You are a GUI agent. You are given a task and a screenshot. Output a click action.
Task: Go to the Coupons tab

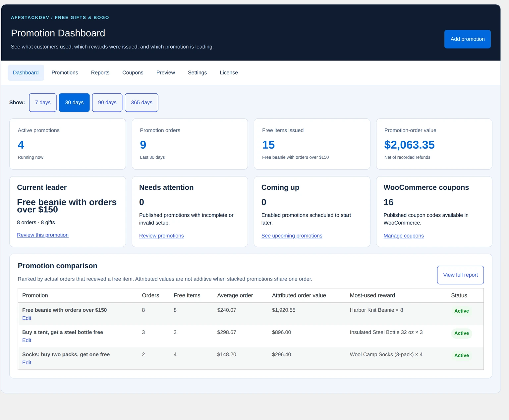133,73
